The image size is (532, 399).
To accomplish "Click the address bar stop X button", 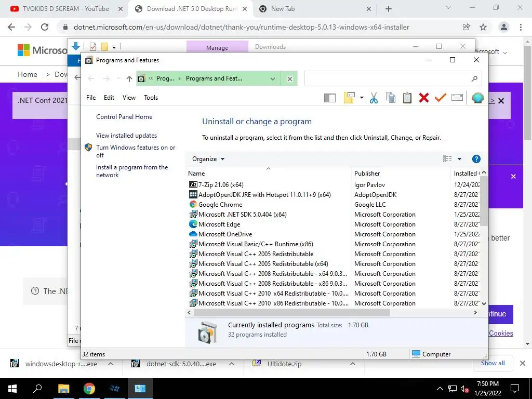I will click(290, 79).
